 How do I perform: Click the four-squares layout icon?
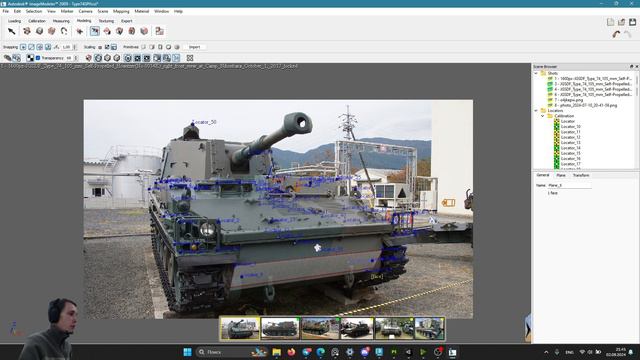190,58
